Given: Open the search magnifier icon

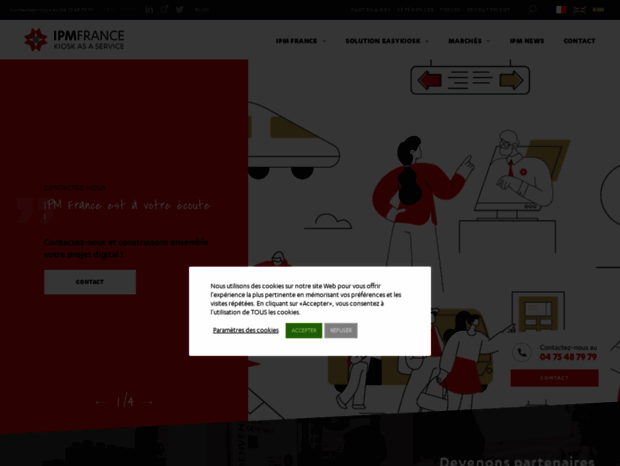Looking at the screenshot, I should pos(532,9).
